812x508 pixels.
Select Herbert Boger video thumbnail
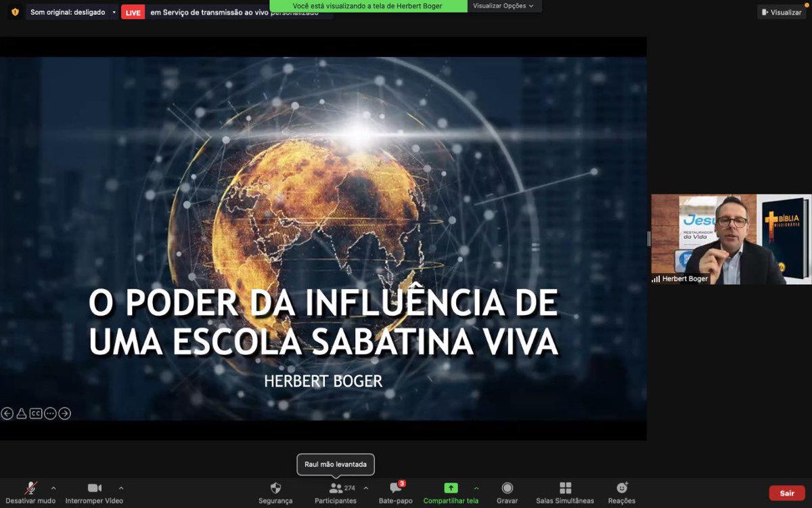(x=731, y=239)
